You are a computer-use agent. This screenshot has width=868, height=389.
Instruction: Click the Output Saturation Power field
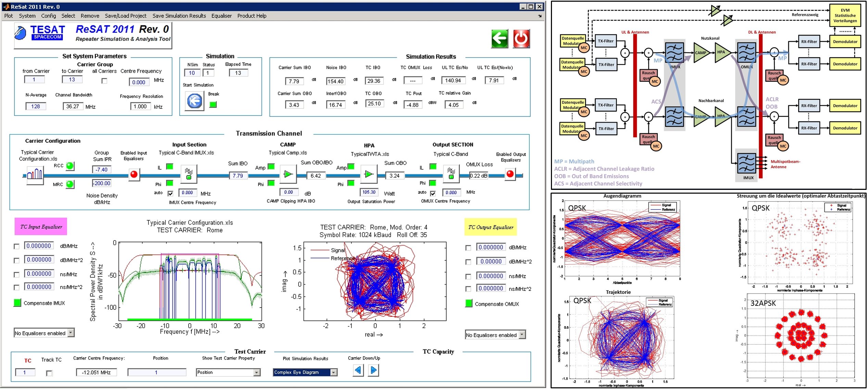coord(369,192)
